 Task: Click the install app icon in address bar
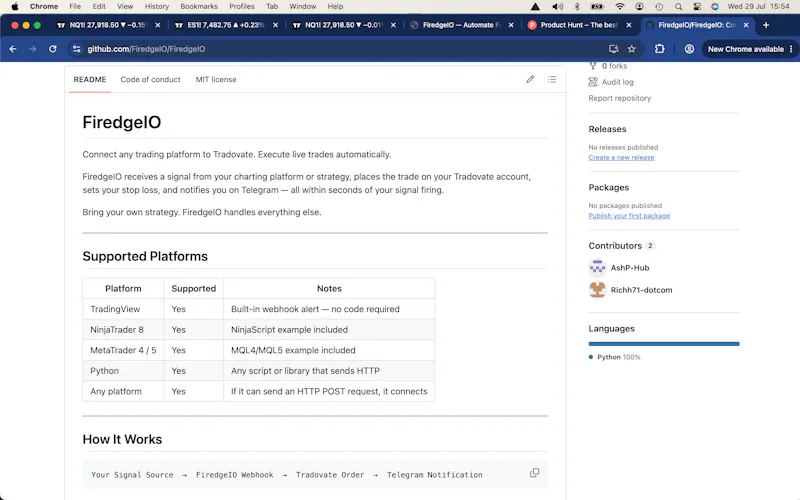click(x=613, y=49)
